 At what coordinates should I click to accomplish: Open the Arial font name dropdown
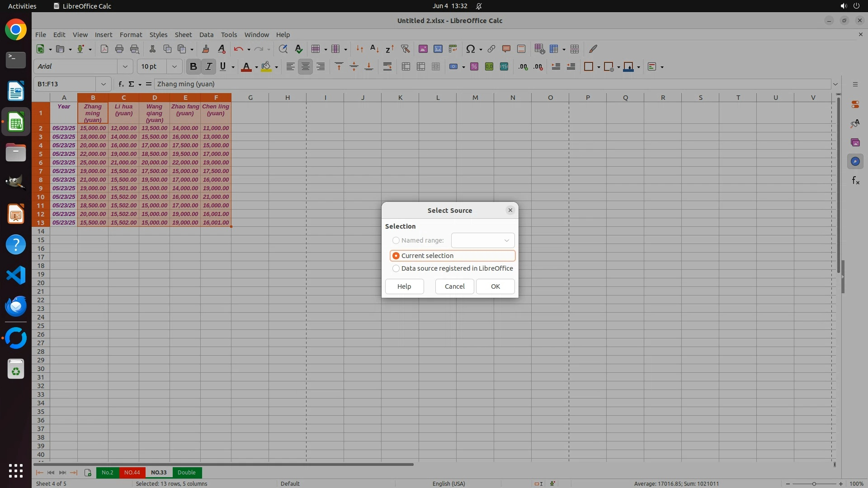pyautogui.click(x=125, y=66)
